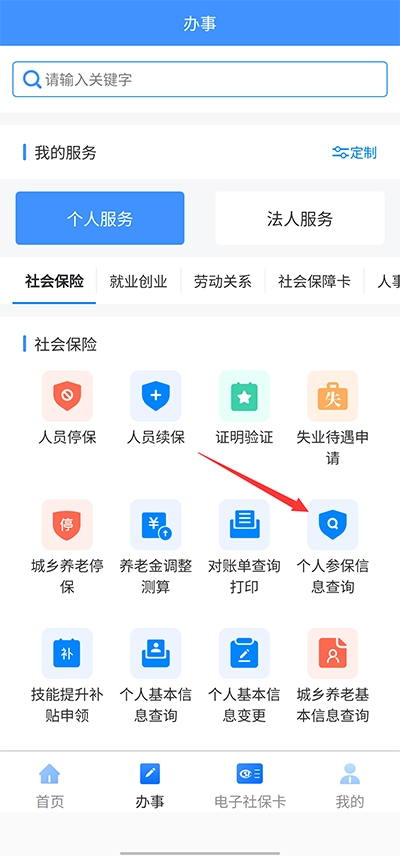Tap 个人基本信息查询 icon
The width and height of the screenshot is (400, 856).
pyautogui.click(x=156, y=653)
